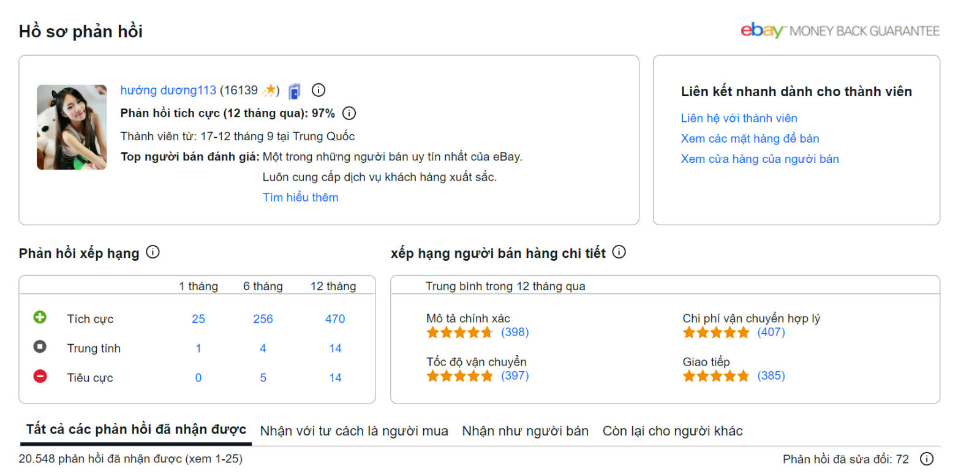Open Xem cửa hàng của người bán
Screen dimensions: 980x474
click(759, 159)
